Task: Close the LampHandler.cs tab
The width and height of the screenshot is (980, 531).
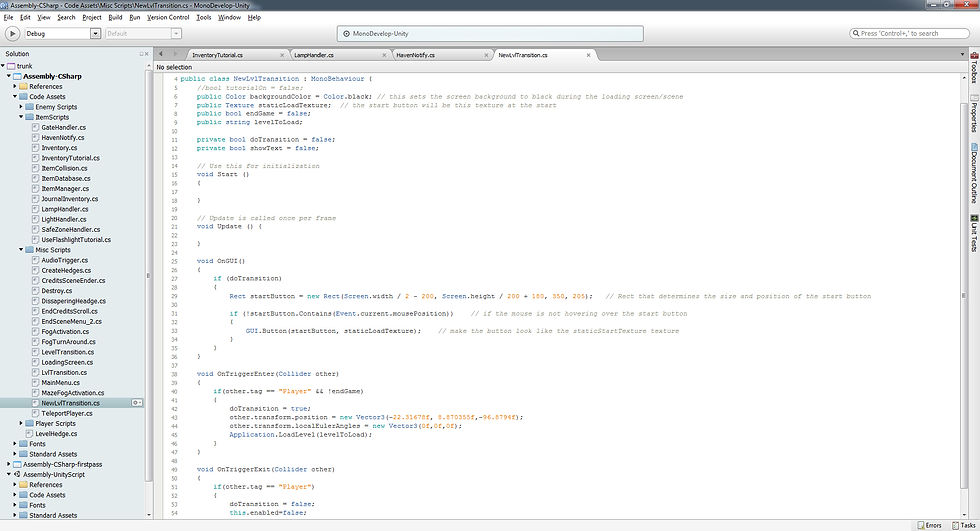Action: 384,55
